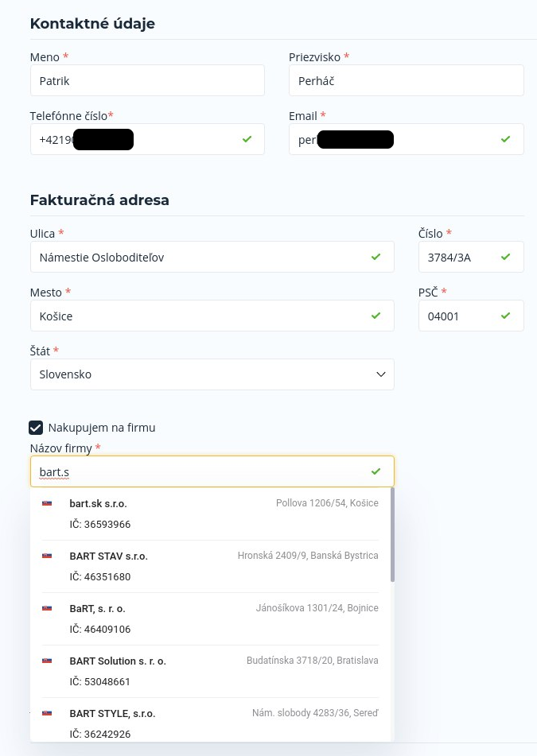Click the flag icon beside BART Solution s. r. o.
537x756 pixels.
pyautogui.click(x=47, y=661)
